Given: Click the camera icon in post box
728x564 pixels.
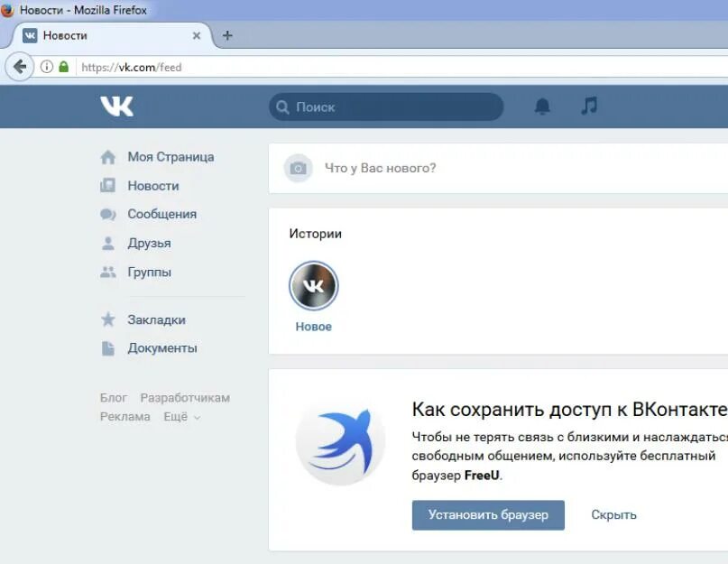Looking at the screenshot, I should (298, 168).
